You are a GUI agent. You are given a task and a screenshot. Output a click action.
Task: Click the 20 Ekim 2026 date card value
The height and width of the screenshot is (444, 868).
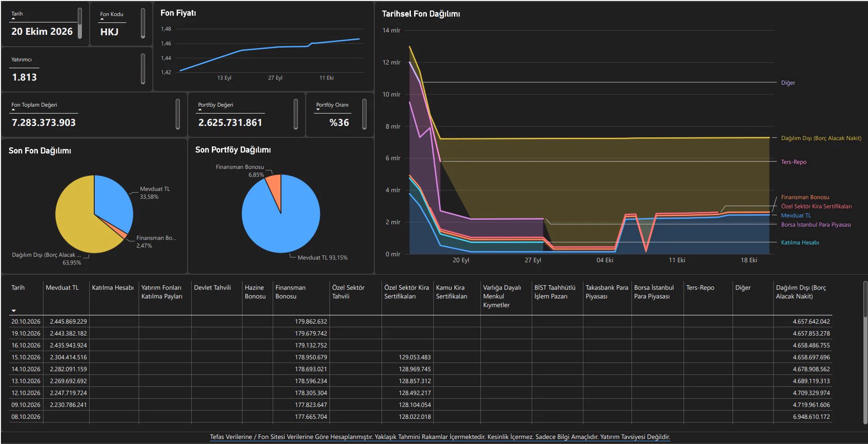pyautogui.click(x=42, y=32)
